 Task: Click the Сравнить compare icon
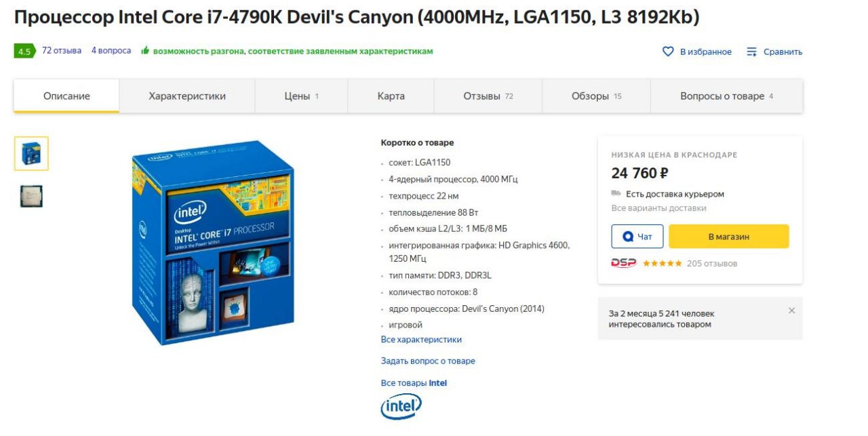point(751,52)
